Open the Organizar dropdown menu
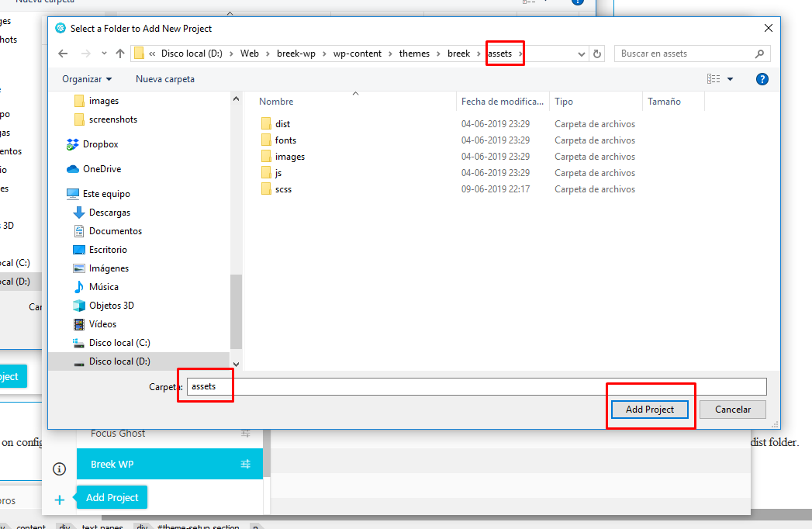 click(x=87, y=79)
